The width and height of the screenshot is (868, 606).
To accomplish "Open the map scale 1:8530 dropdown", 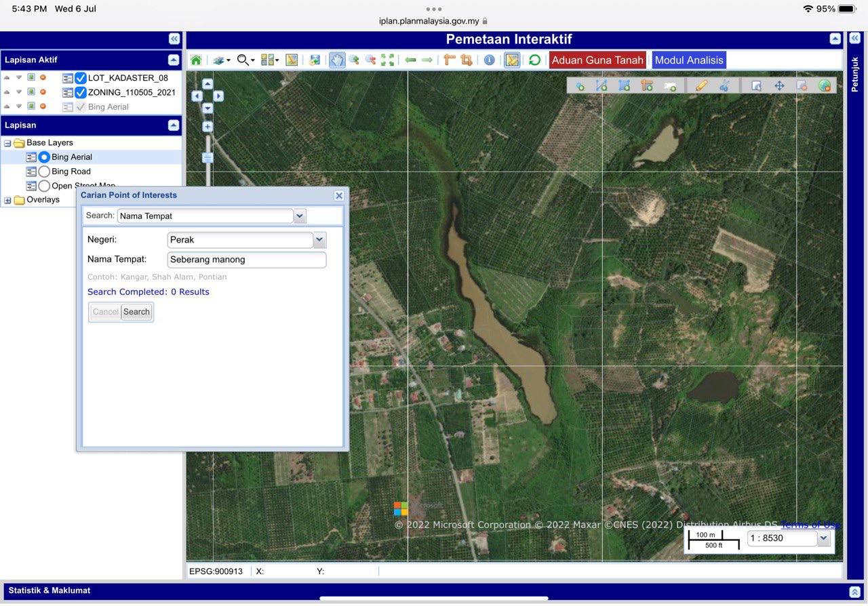I will 823,538.
